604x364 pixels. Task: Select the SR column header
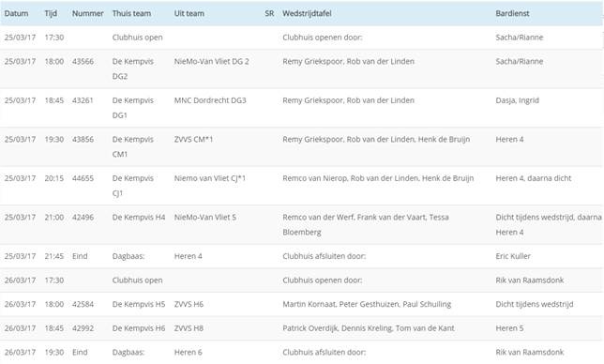point(269,13)
